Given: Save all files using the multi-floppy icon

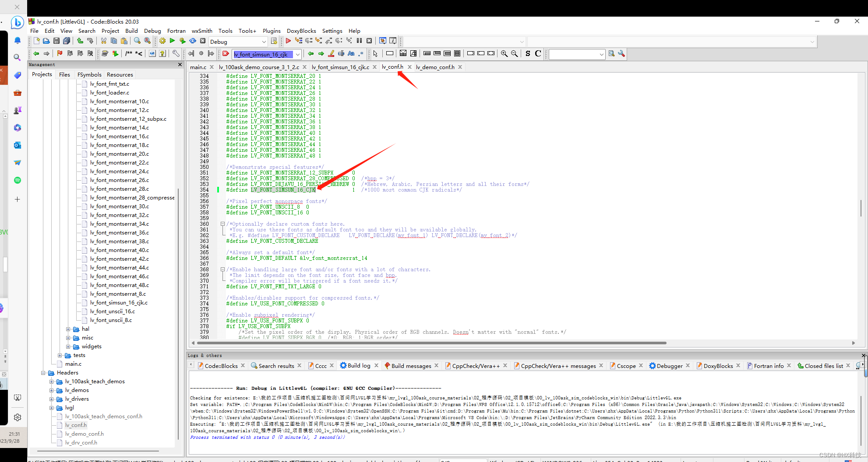Looking at the screenshot, I should 67,41.
